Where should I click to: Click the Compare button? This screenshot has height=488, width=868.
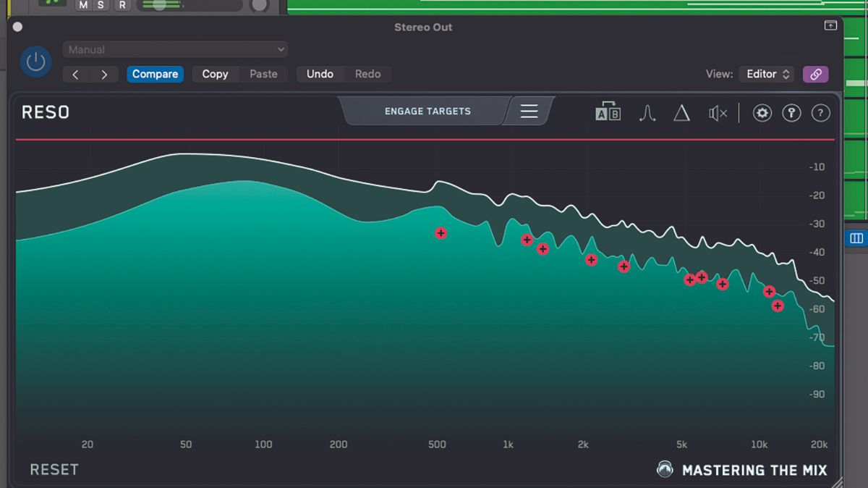(155, 74)
